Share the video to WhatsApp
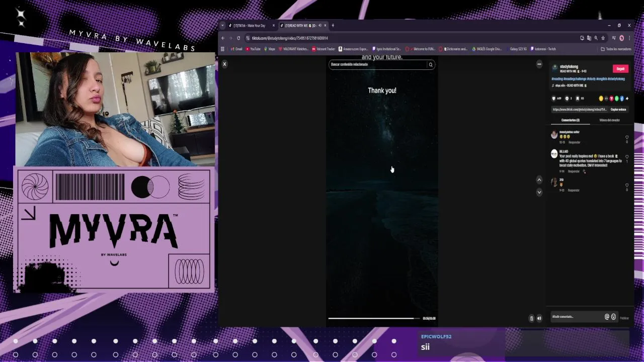Image resolution: width=644 pixels, height=362 pixels. click(x=617, y=99)
